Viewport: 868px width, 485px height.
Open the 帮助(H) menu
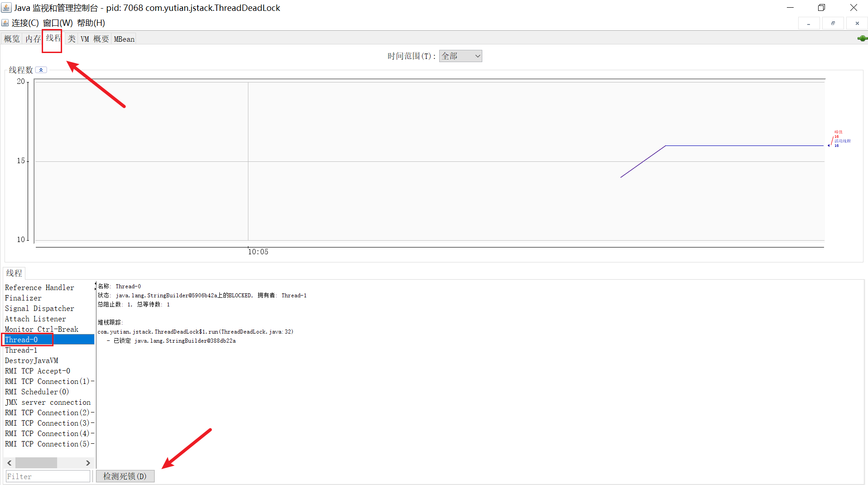tap(91, 23)
